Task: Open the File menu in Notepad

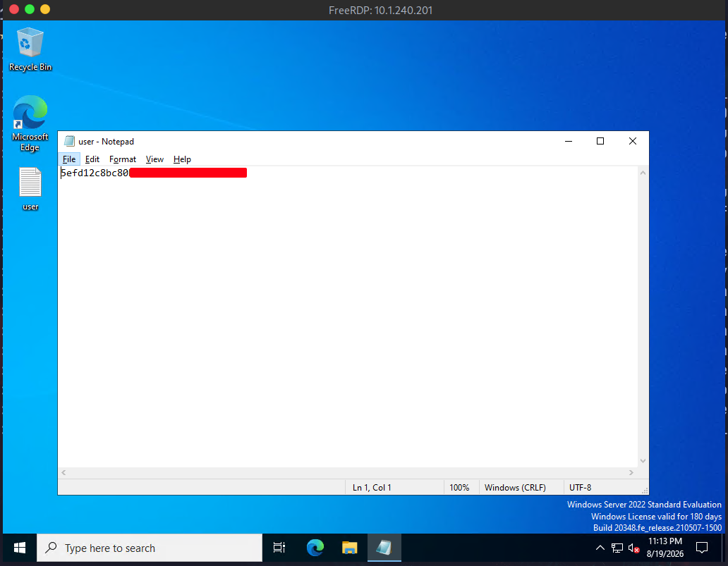Action: (69, 159)
